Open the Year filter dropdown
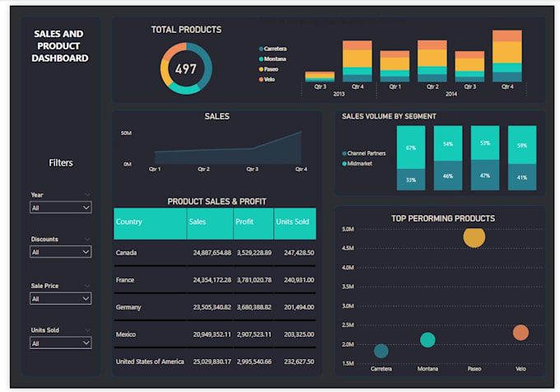560x392 pixels. [x=61, y=208]
